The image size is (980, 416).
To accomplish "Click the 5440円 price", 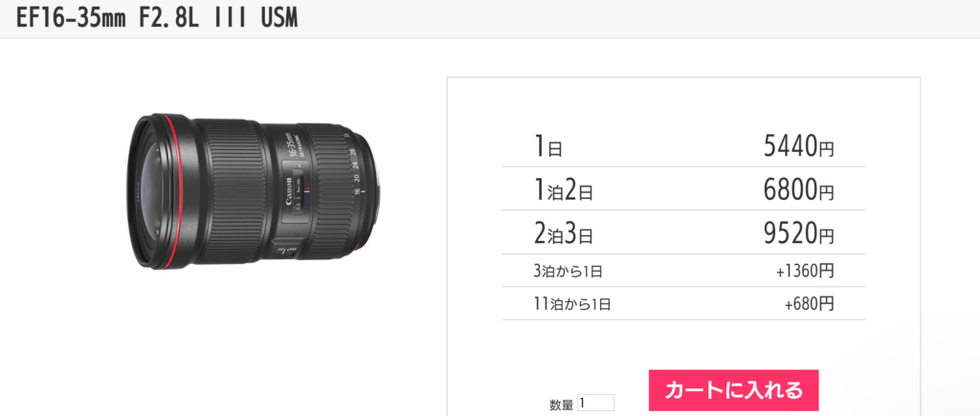I will 798,146.
